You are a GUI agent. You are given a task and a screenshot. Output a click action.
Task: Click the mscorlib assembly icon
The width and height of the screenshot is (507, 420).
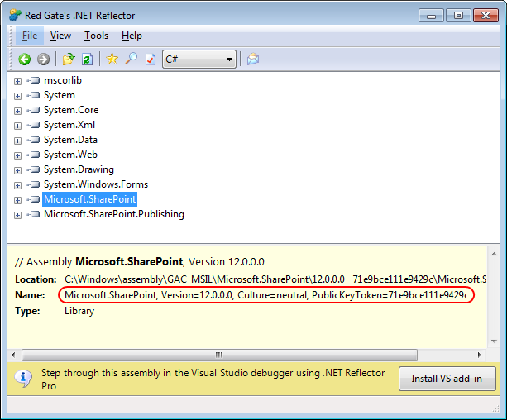(33, 80)
